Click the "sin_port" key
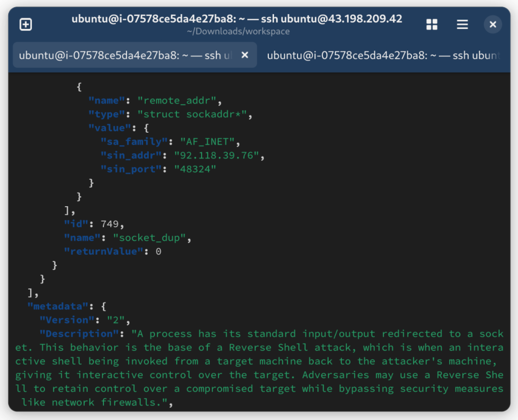 point(131,169)
